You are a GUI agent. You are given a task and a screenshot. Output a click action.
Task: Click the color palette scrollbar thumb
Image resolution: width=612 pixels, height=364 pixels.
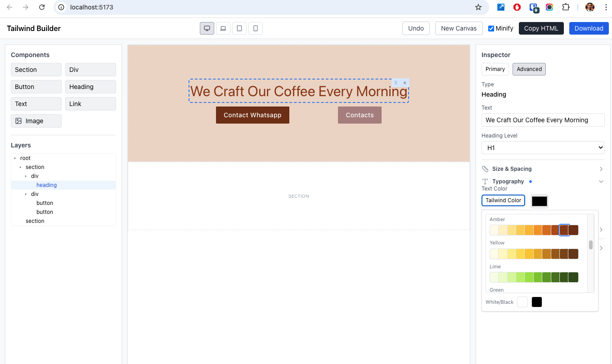[x=591, y=245]
